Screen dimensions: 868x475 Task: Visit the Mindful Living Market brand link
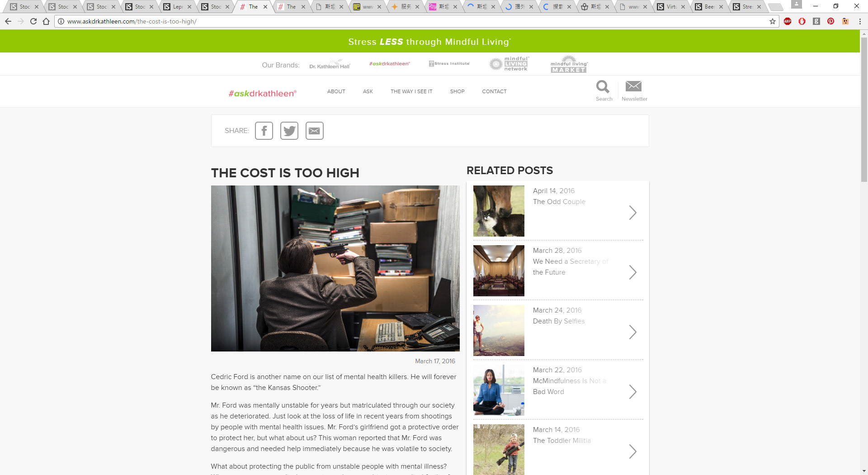pyautogui.click(x=569, y=64)
